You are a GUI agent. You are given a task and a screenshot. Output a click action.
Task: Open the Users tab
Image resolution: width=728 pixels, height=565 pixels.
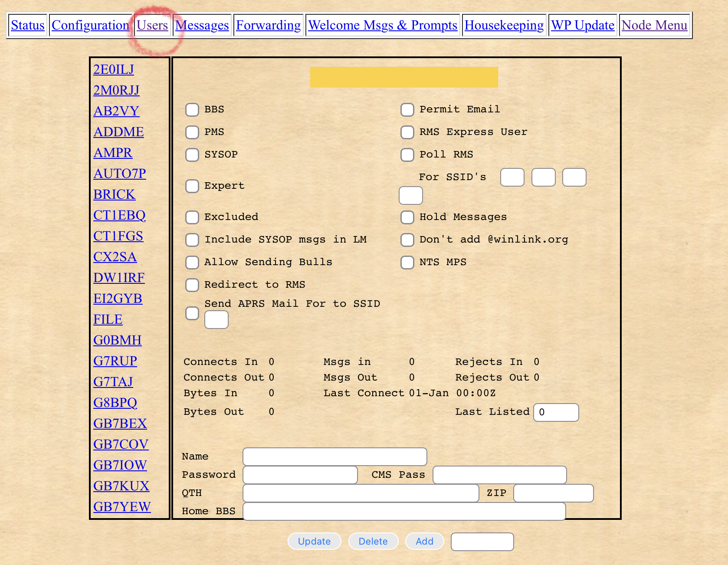152,25
